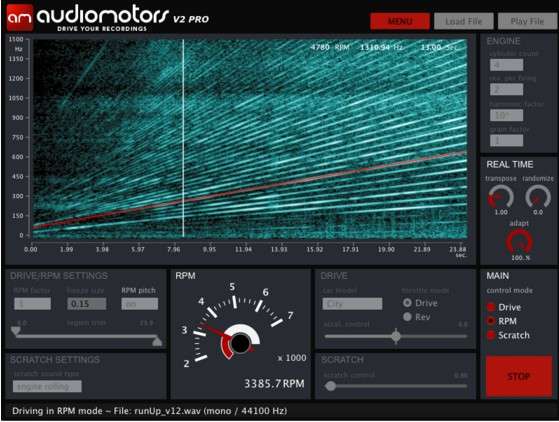Screen dimensions: 559x422
Task: Click the randomize knob
Action: [x=538, y=197]
